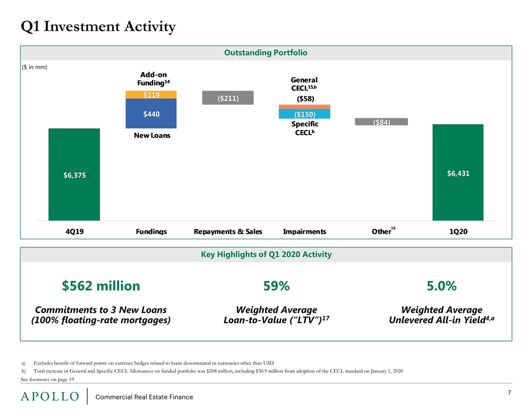Select 'Commercial Real Estate Finance' footer text
Viewport: 532px width, 411px height.
(x=144, y=397)
